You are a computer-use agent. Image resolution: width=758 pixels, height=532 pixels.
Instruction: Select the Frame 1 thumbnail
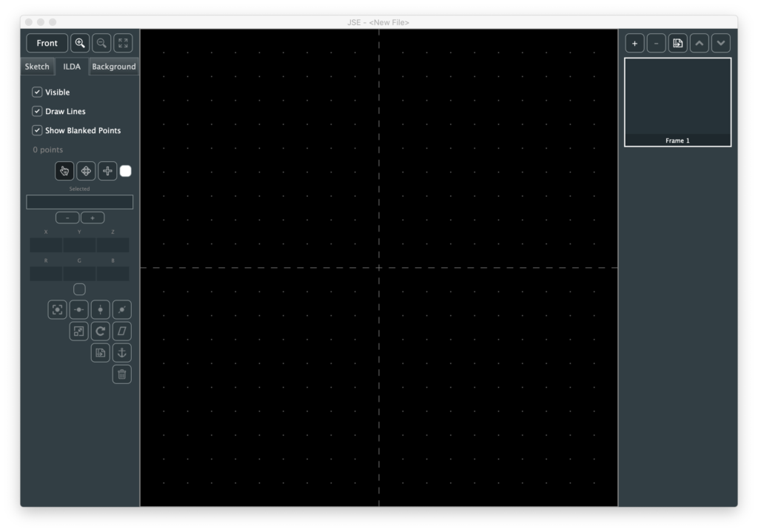pos(677,101)
